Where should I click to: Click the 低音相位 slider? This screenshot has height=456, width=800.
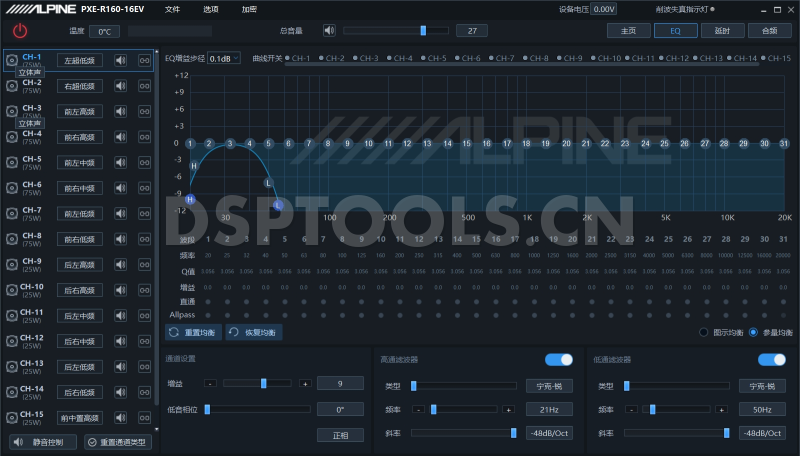point(258,409)
